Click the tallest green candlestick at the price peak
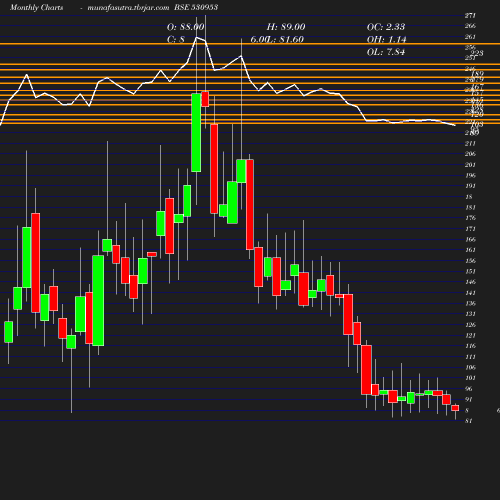Image resolution: width=500 pixels, height=500 pixels. [x=196, y=133]
